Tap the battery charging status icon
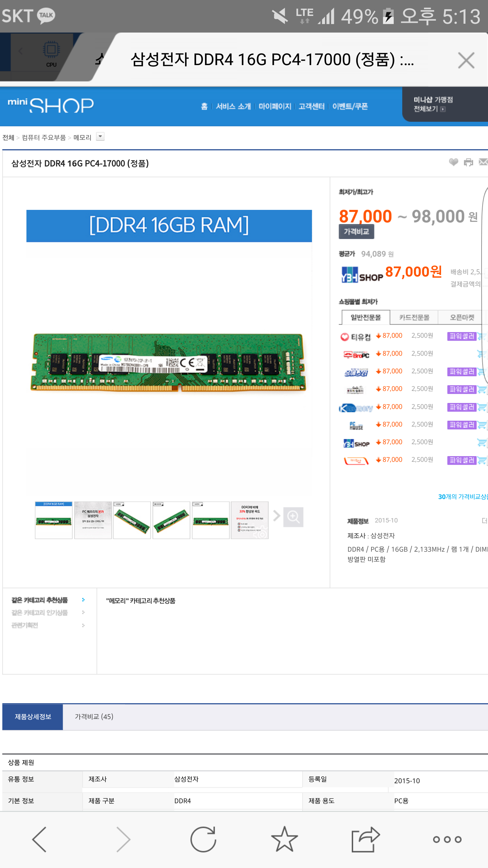This screenshot has width=488, height=868. [x=388, y=16]
